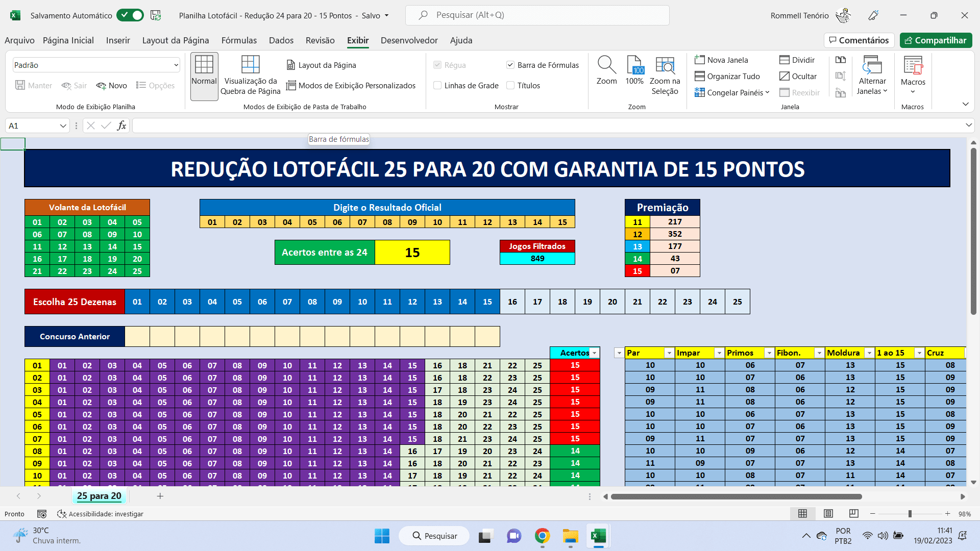Switch to Página Inicial tab

[68, 40]
